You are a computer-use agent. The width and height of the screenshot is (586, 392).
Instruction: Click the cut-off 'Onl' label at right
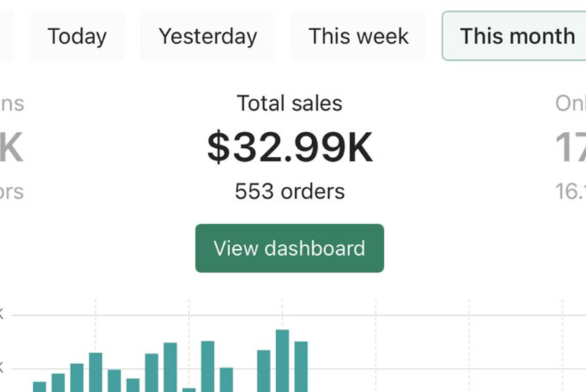[571, 103]
